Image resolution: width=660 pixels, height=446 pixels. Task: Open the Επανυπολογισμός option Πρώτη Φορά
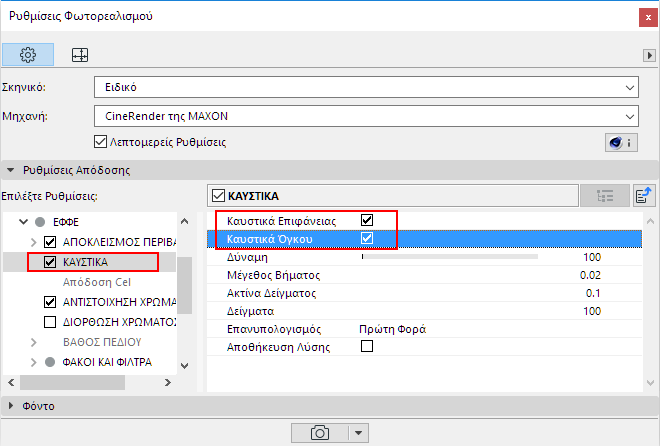point(392,329)
